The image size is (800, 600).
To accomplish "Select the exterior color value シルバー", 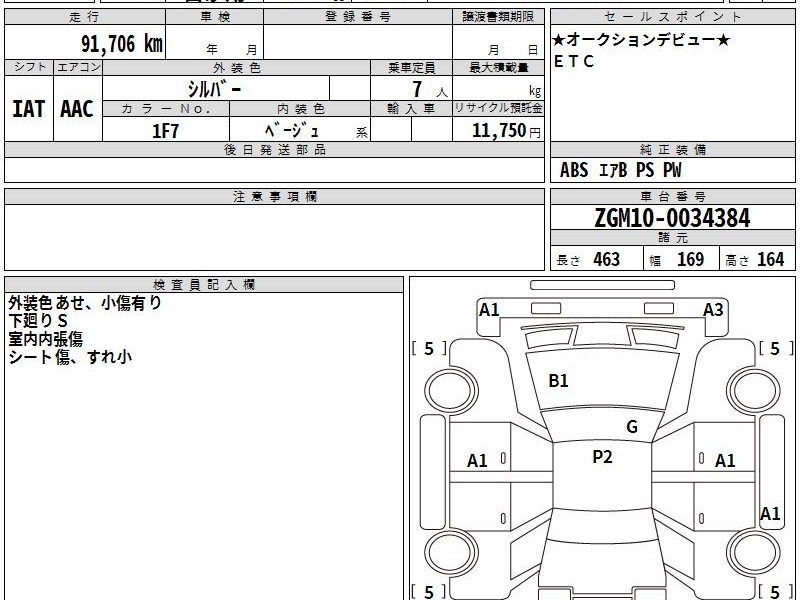I will 214,89.
